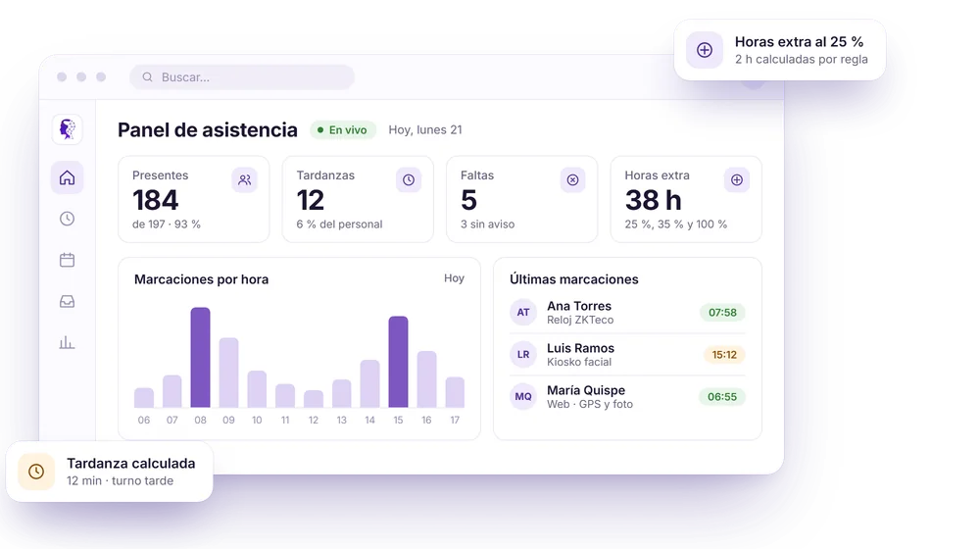
Task: Click the 'Kiosko facial' source text
Action: point(579,362)
